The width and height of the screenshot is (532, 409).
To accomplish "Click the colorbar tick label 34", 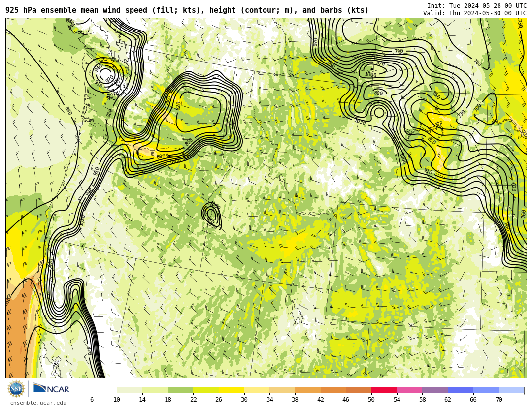I will tap(269, 400).
